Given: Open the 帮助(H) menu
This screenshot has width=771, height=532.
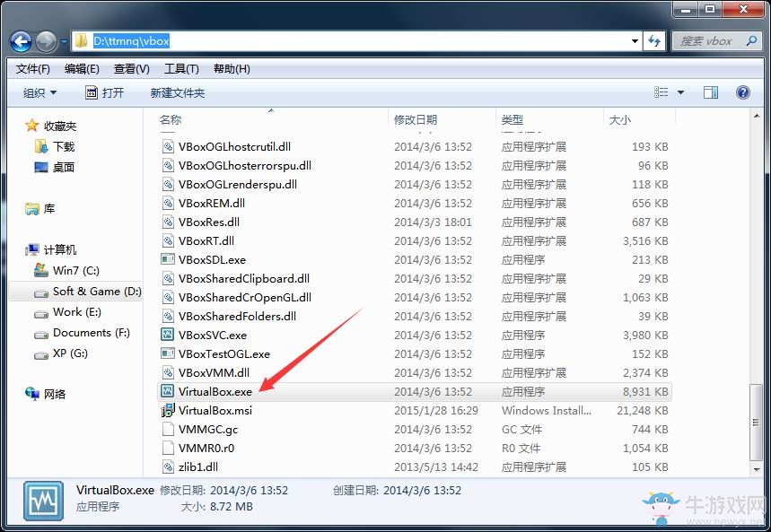Looking at the screenshot, I should tap(232, 69).
